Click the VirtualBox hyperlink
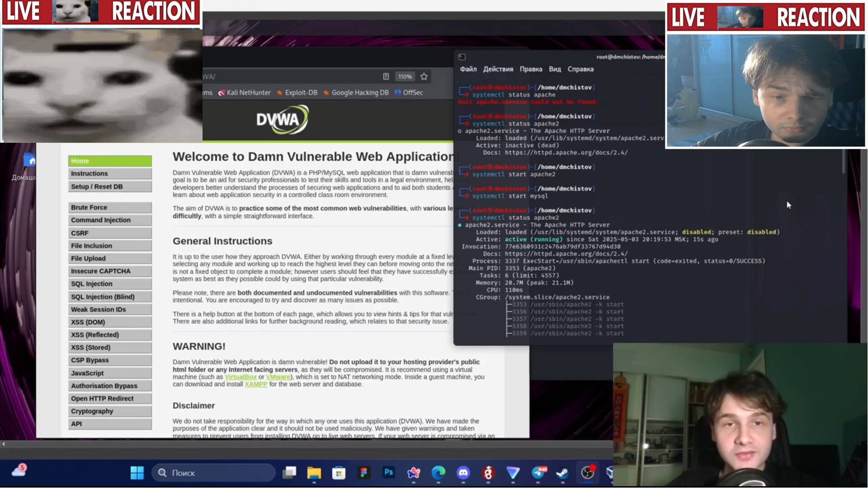 pyautogui.click(x=241, y=377)
